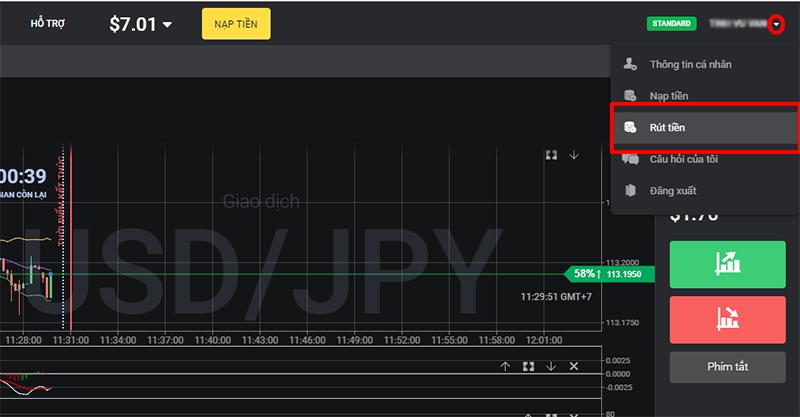This screenshot has width=800, height=417.
Task: Click the Phím tắt button
Action: pos(726,367)
